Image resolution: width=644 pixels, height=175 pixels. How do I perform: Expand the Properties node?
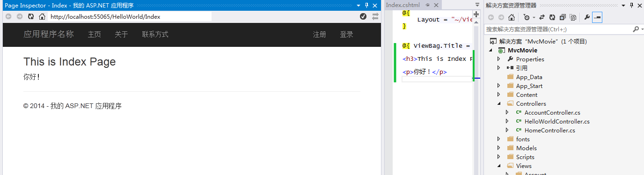tap(499, 59)
